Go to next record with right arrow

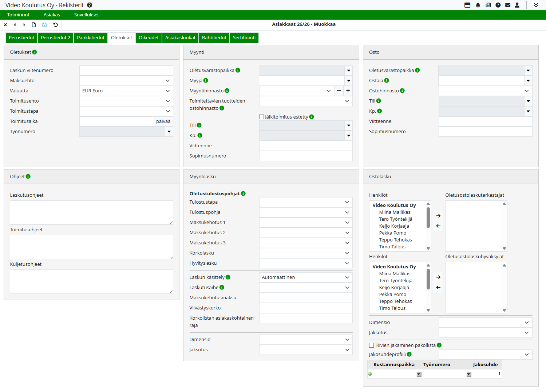tap(24, 25)
